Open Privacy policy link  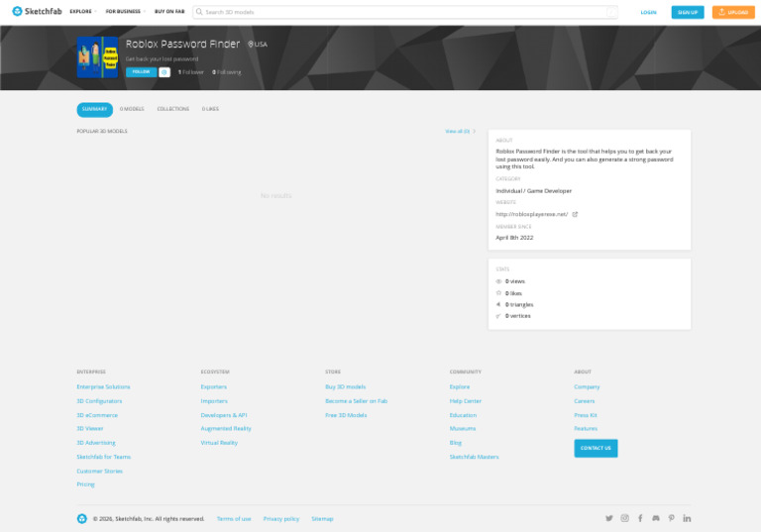point(281,519)
